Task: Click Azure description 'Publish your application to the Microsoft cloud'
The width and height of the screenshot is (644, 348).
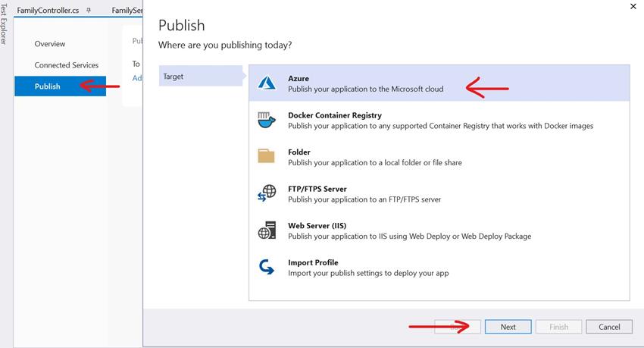Action: pos(365,89)
